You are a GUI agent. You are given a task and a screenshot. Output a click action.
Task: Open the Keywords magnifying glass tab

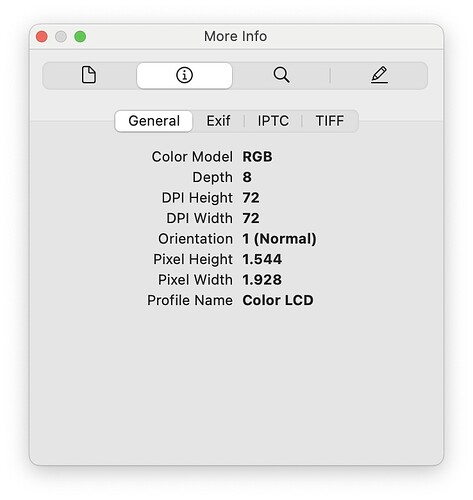[281, 75]
